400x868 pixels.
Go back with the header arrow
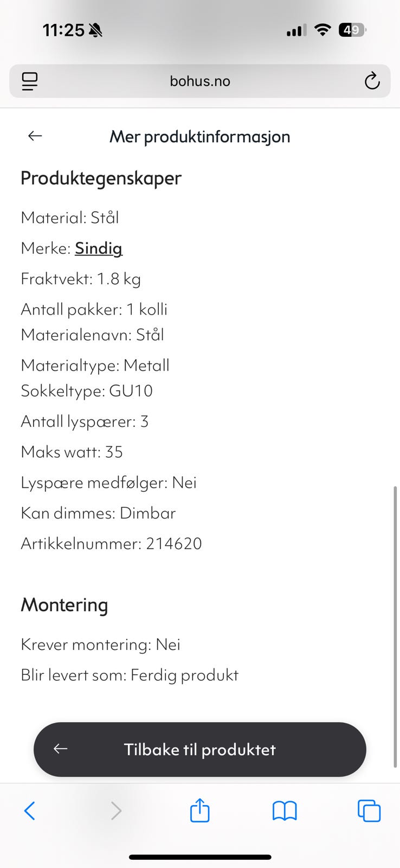pyautogui.click(x=35, y=136)
